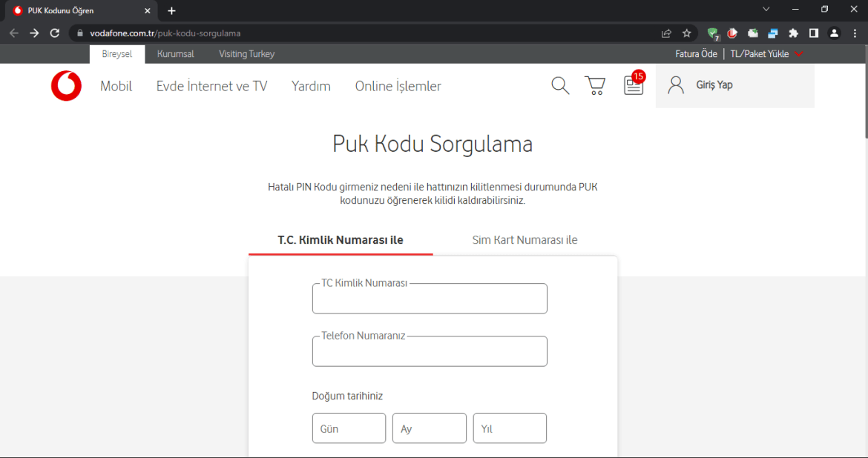The image size is (868, 458).
Task: Click the share page icon in address bar
Action: click(x=666, y=33)
